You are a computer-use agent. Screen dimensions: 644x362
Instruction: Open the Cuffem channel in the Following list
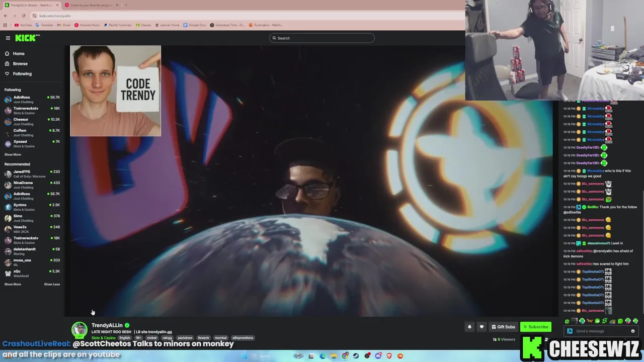(x=32, y=132)
